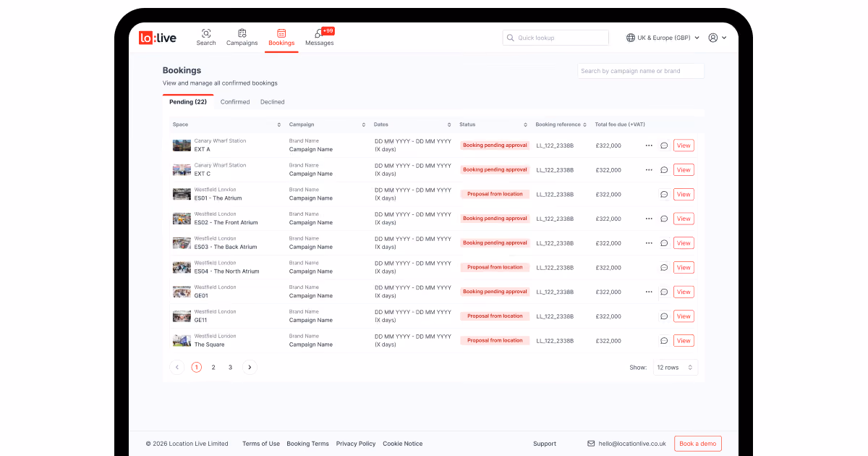Sort by Dates column

click(x=449, y=124)
